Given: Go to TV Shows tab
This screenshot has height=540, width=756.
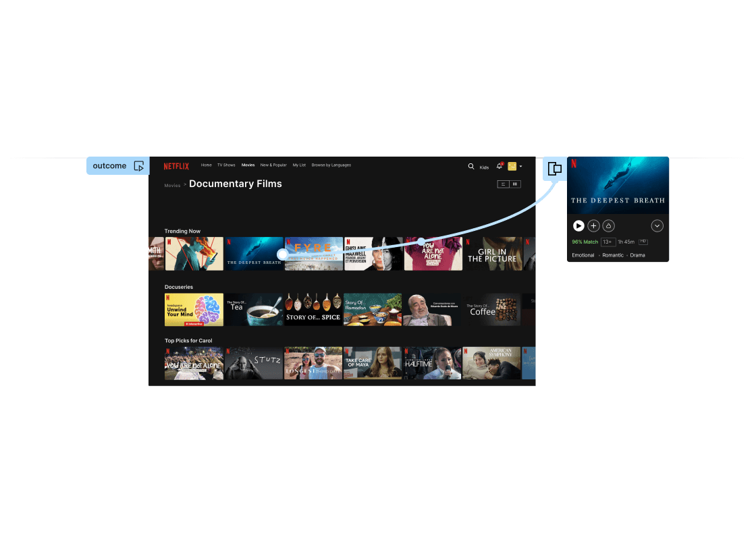Looking at the screenshot, I should tap(226, 165).
